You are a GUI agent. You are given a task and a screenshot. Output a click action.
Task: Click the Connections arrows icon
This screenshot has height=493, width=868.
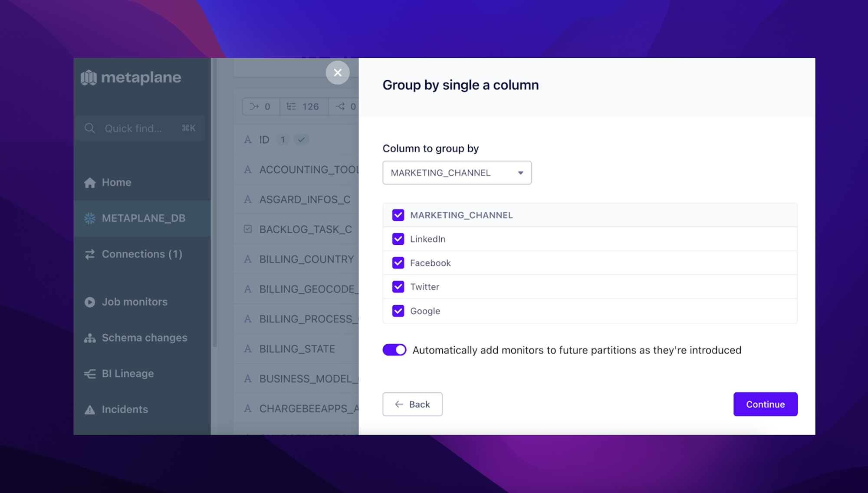(90, 254)
